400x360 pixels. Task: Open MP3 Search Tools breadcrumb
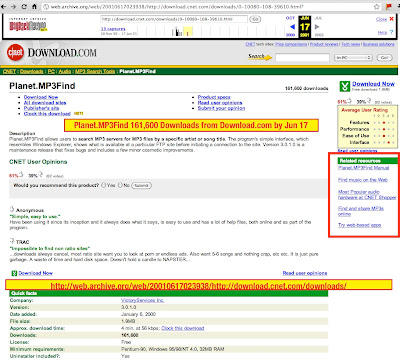(95, 71)
